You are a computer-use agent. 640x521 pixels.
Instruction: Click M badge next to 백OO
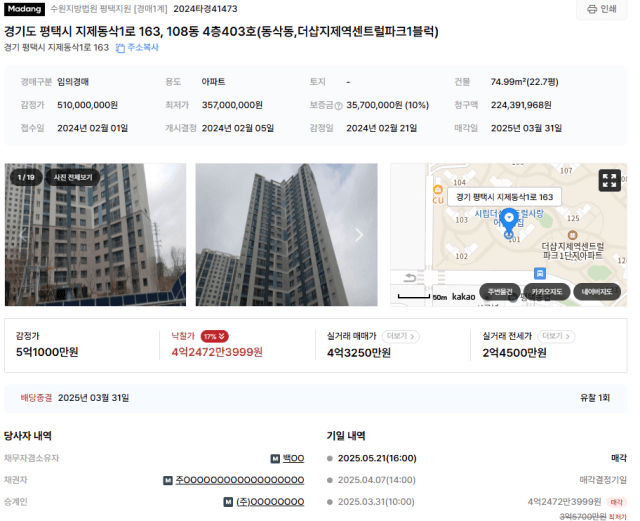pyautogui.click(x=275, y=459)
